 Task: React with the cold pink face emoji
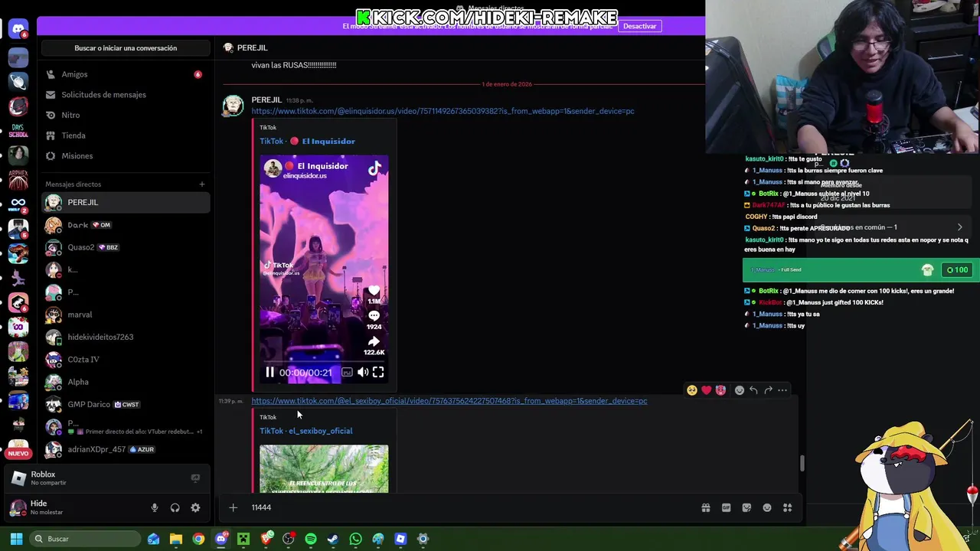[x=720, y=390]
